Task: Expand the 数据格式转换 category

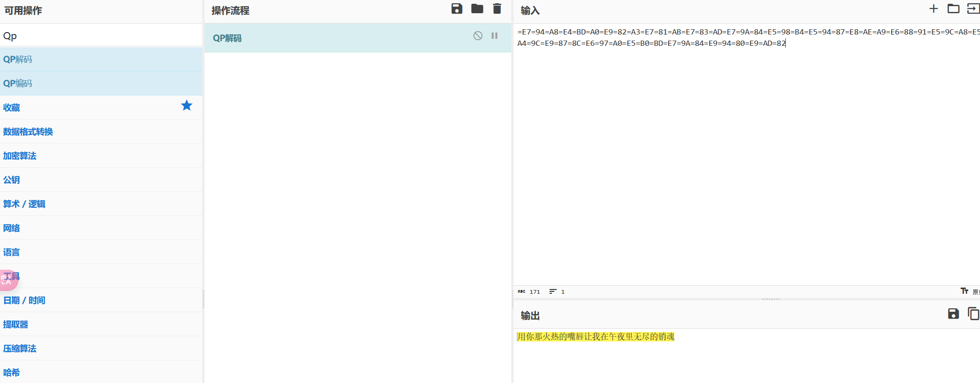Action: (28, 132)
